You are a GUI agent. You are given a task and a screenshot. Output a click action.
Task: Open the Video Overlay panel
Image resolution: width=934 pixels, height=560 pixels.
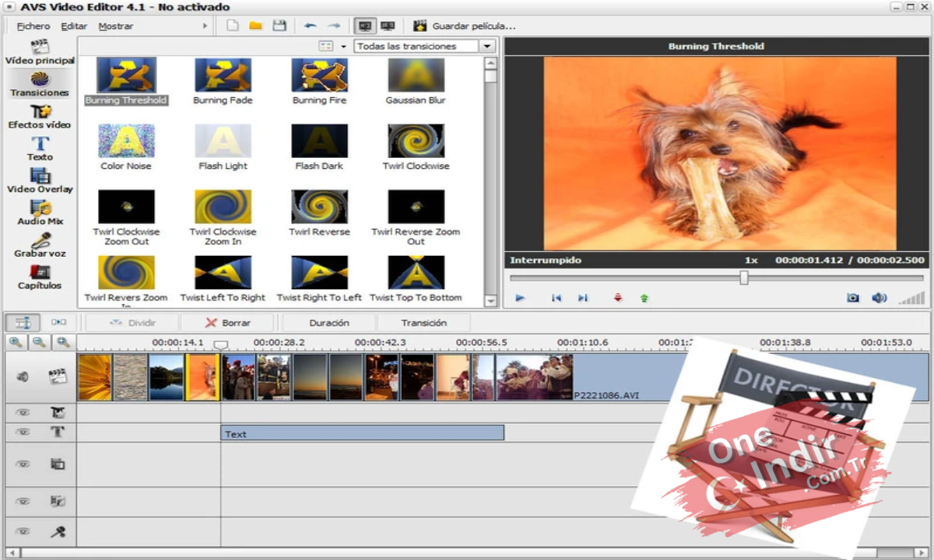(40, 180)
